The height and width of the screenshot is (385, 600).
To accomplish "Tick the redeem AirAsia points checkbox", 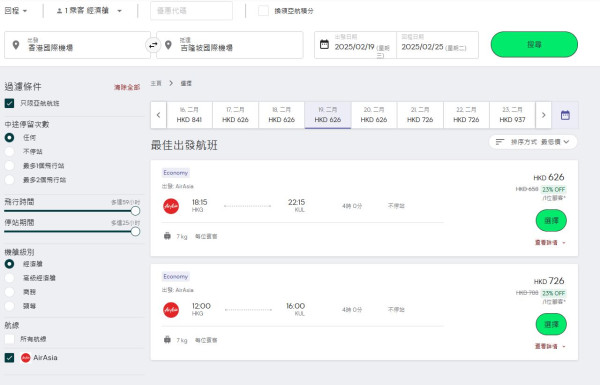I will click(263, 11).
